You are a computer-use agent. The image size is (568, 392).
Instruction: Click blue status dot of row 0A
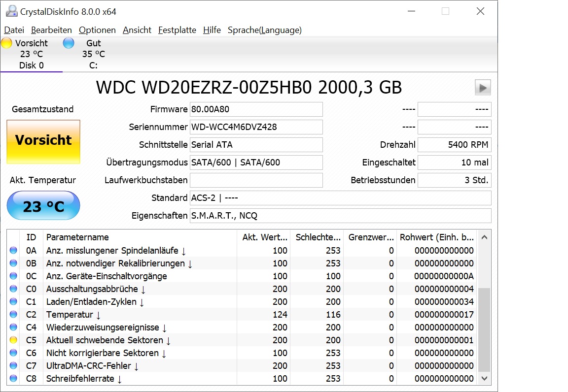click(13, 250)
